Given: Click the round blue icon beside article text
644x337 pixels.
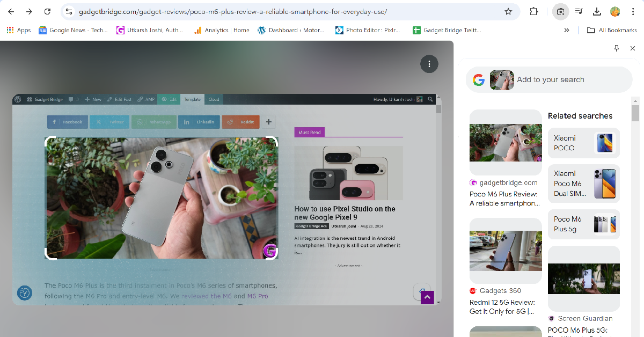Looking at the screenshot, I should click(25, 293).
